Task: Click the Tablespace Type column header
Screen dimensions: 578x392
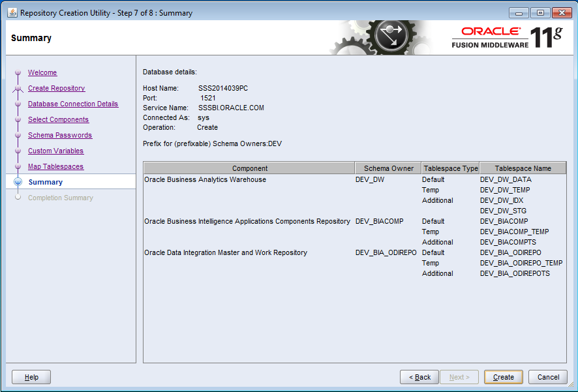Action: 450,168
